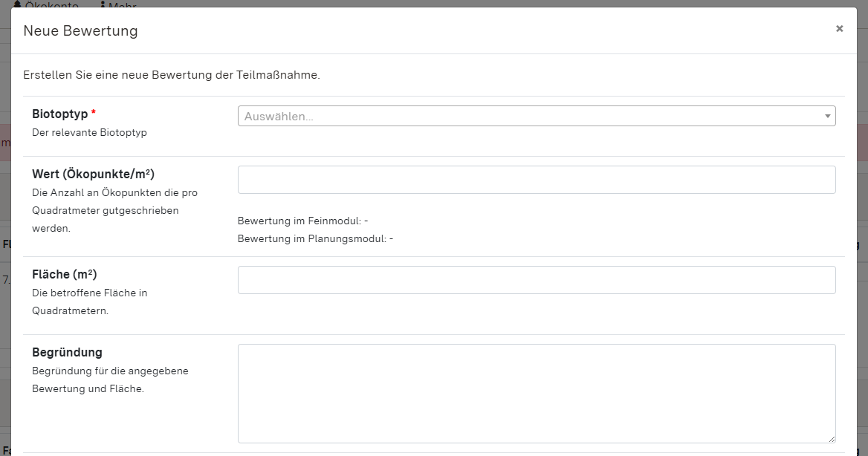
Task: Click the Begründung label
Action: point(67,352)
